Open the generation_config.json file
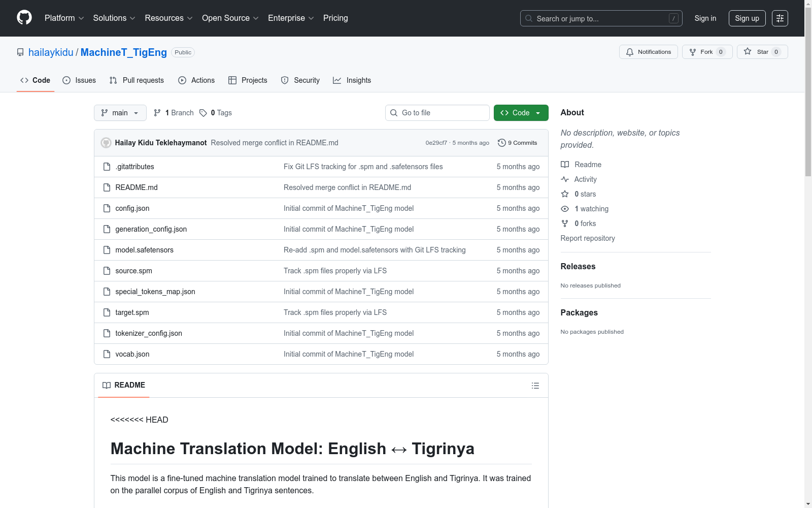This screenshot has width=812, height=508. (151, 229)
